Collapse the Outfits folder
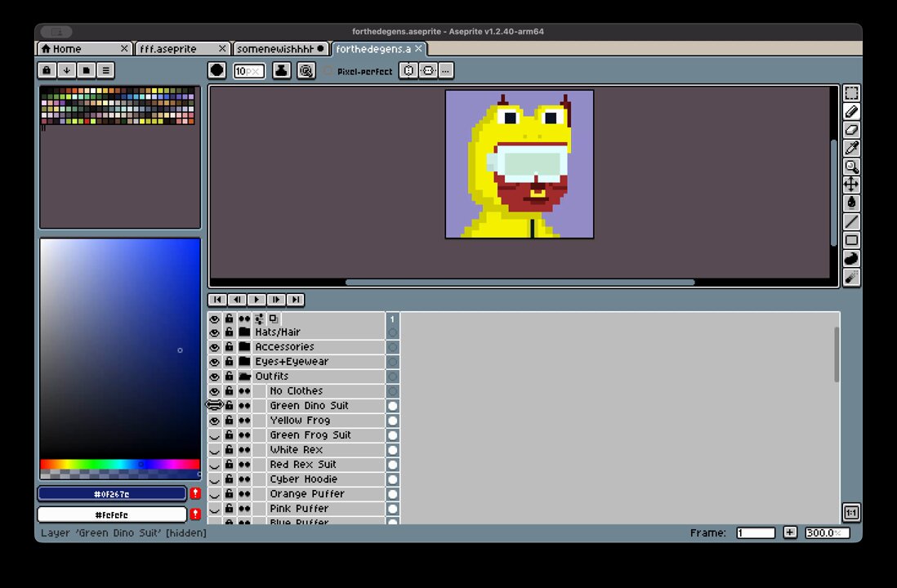 pos(245,376)
